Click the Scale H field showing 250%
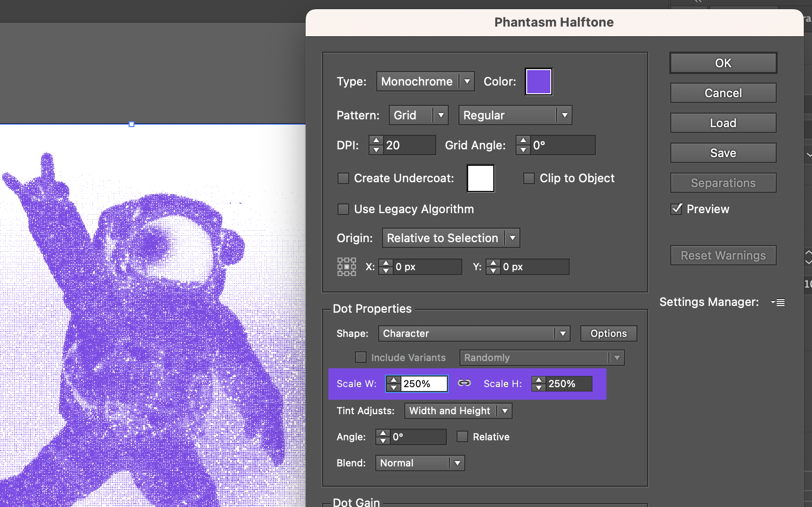 pyautogui.click(x=569, y=384)
